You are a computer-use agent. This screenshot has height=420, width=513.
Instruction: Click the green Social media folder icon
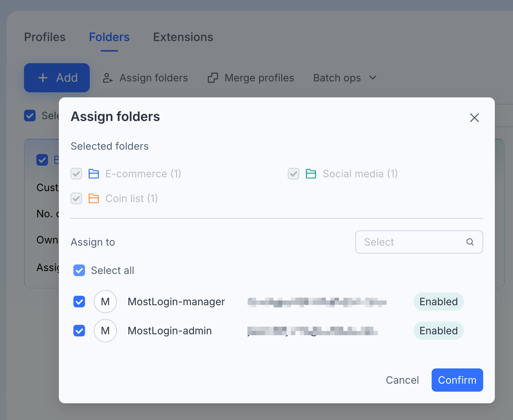pyautogui.click(x=311, y=174)
